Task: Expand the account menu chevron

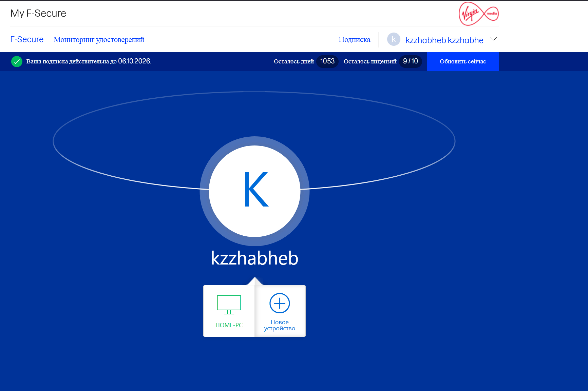Action: (494, 39)
